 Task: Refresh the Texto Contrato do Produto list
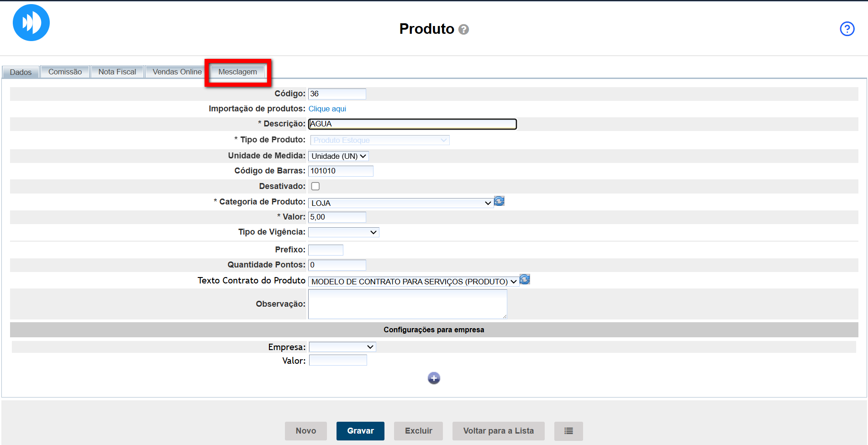coord(525,279)
